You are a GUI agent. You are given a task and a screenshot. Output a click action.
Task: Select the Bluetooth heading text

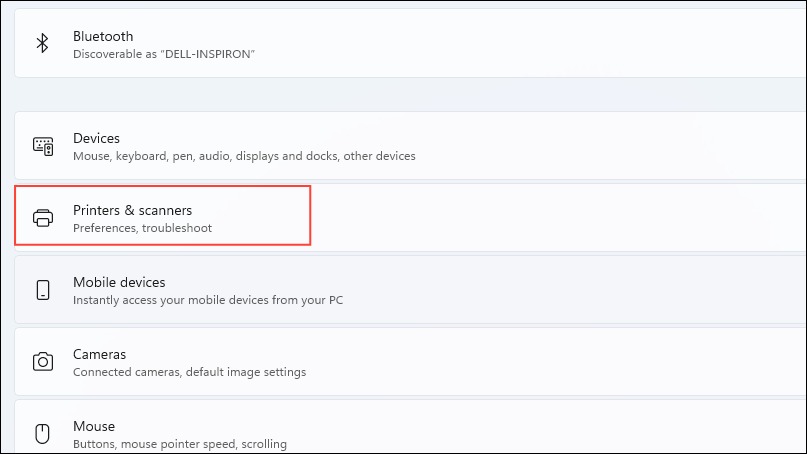click(x=103, y=36)
